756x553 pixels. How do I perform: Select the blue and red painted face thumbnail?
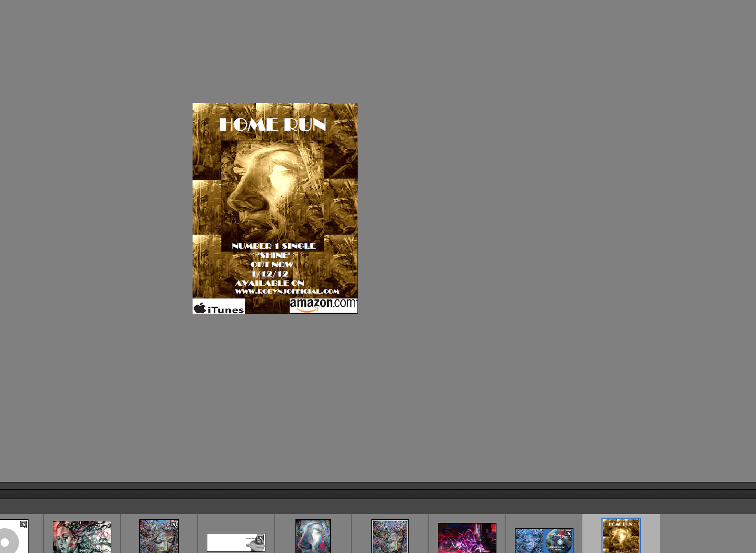pos(313,537)
